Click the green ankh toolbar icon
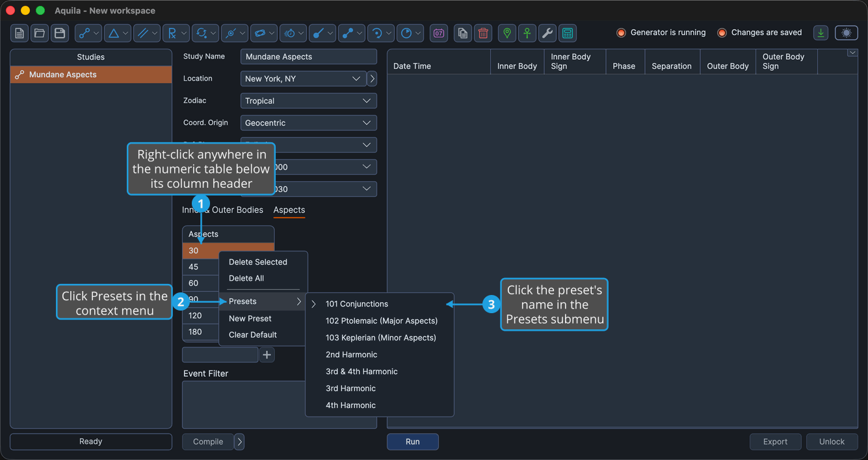Viewport: 868px width, 460px height. coord(527,33)
